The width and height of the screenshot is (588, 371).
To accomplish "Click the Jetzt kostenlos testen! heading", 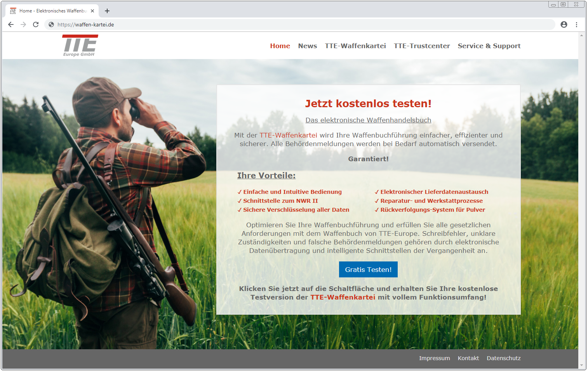I will pos(368,103).
